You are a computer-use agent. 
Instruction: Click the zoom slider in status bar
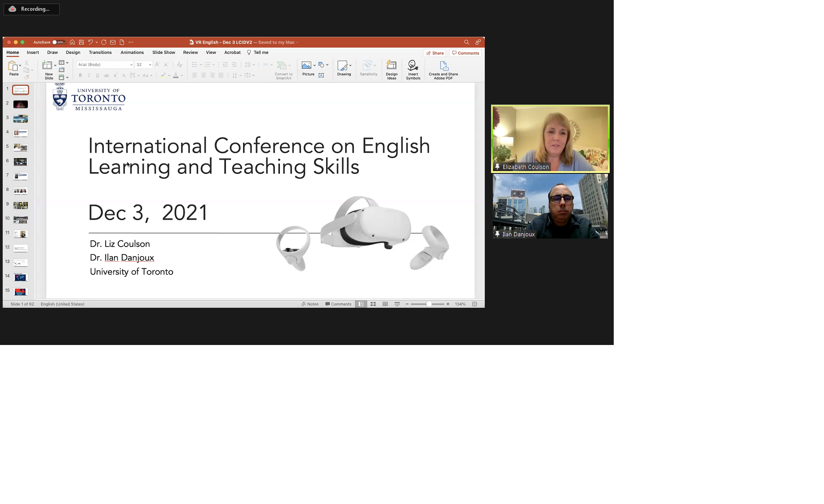pyautogui.click(x=428, y=304)
